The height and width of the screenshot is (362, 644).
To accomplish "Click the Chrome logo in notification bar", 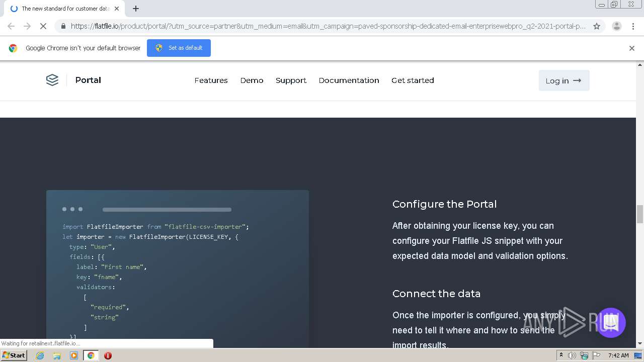I will click(13, 48).
